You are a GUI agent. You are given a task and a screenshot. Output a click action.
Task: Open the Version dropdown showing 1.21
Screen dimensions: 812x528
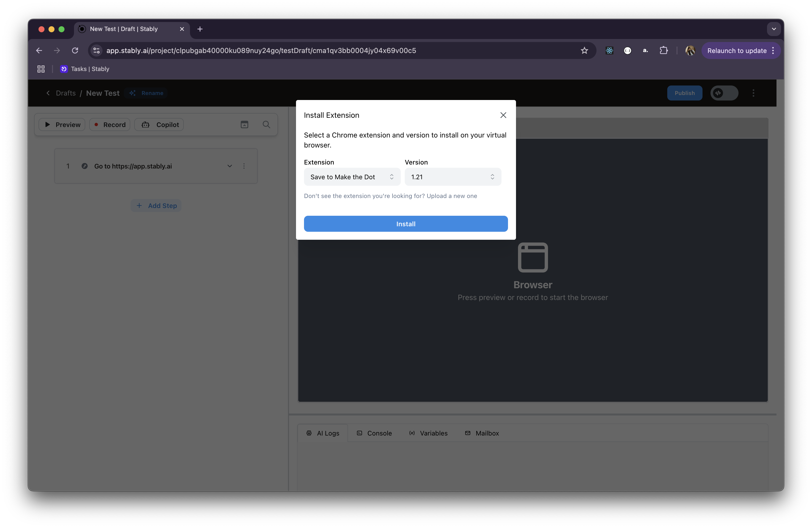click(453, 177)
